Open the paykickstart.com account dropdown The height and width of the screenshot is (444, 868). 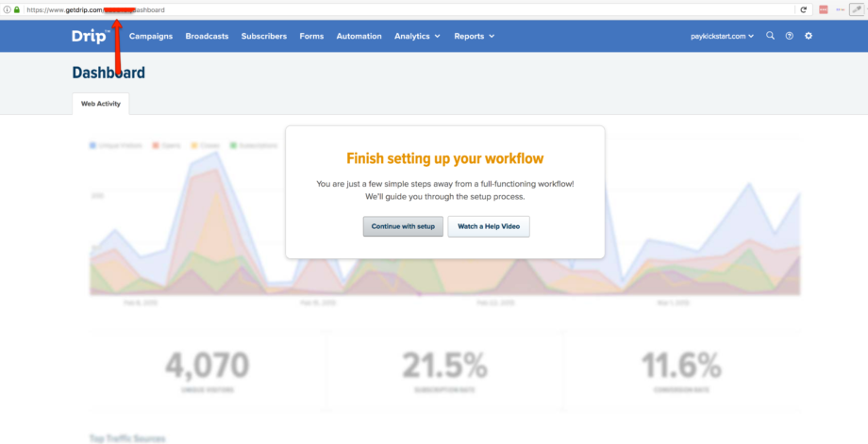pyautogui.click(x=723, y=36)
